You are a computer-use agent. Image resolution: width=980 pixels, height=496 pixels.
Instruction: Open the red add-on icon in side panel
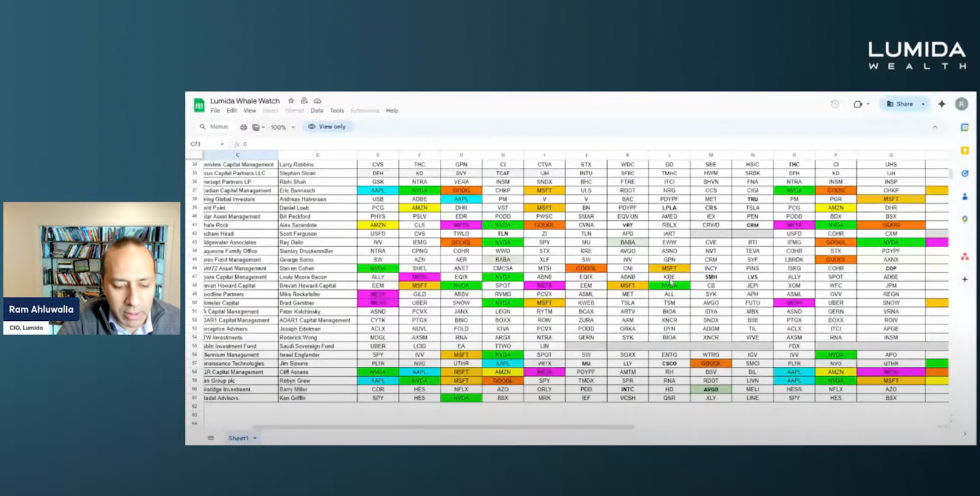click(965, 256)
